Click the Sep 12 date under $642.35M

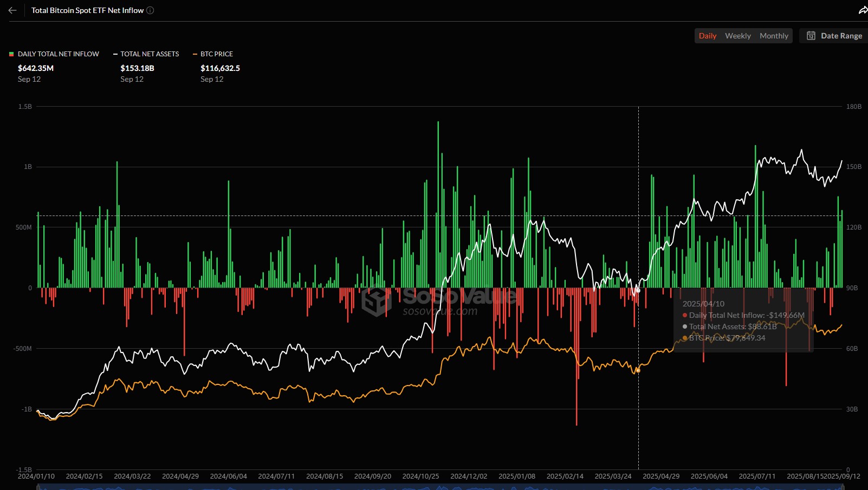[x=29, y=79]
